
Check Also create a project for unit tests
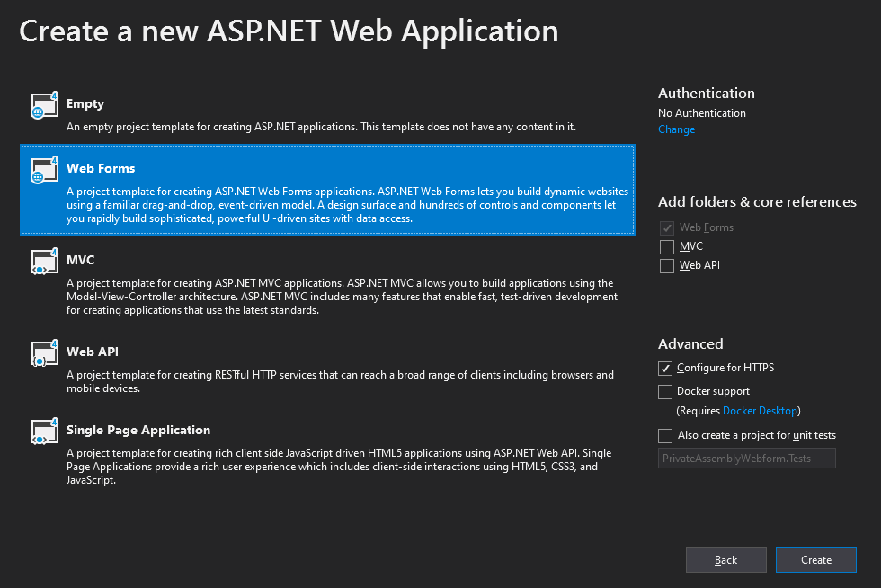point(666,436)
